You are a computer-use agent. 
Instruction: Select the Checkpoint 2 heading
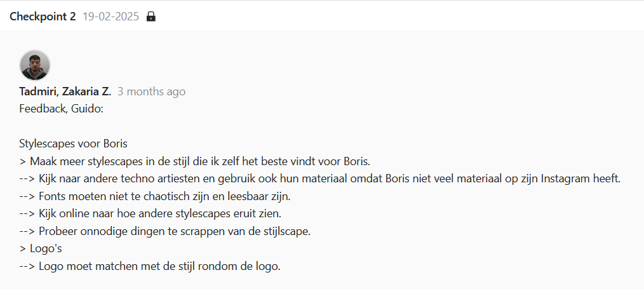43,17
